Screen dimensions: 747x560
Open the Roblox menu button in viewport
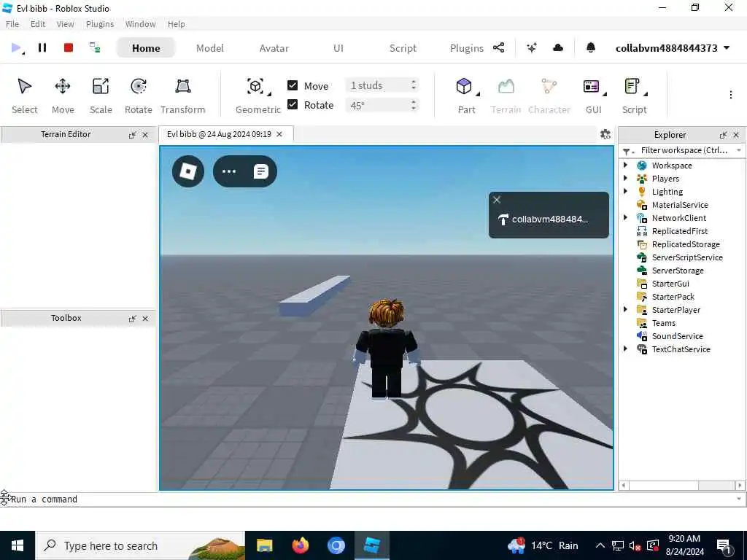tap(188, 171)
